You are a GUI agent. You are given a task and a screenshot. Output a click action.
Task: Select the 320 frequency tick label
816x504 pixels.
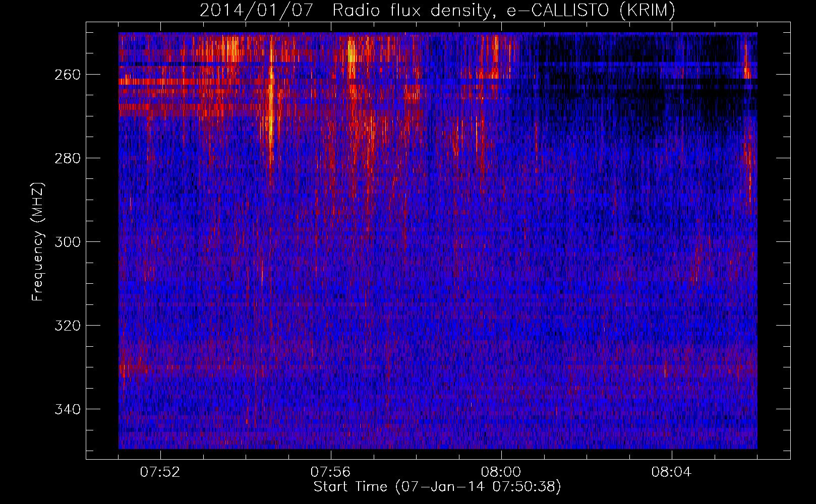(x=68, y=326)
